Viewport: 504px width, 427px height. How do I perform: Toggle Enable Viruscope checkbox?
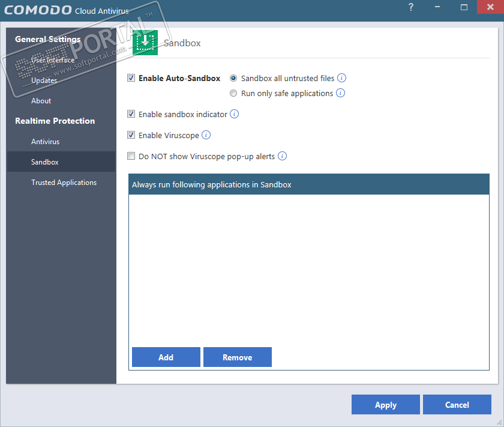pos(131,135)
